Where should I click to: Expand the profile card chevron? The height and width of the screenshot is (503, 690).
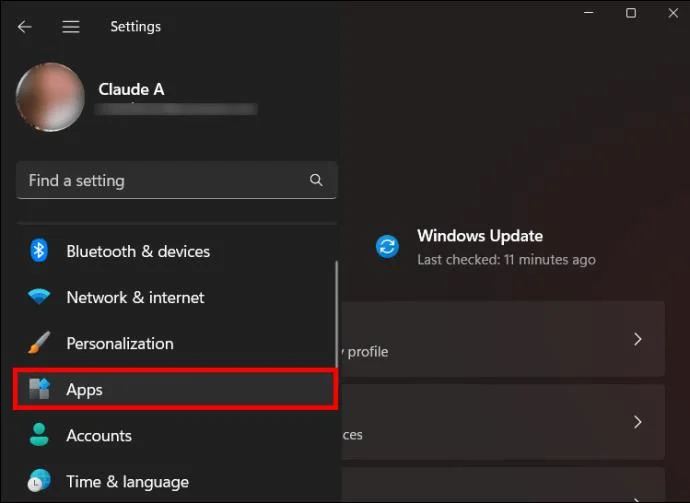pos(638,339)
